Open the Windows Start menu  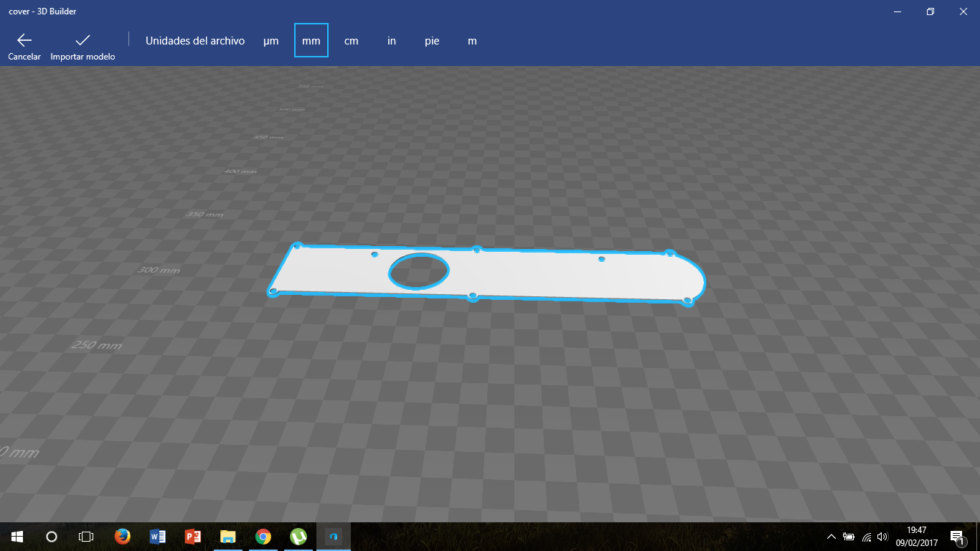click(17, 536)
